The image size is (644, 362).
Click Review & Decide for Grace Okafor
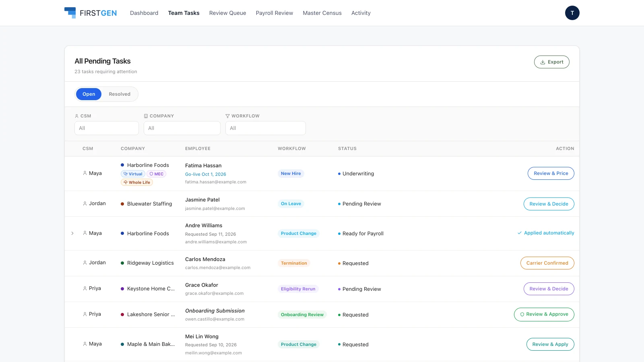549,289
